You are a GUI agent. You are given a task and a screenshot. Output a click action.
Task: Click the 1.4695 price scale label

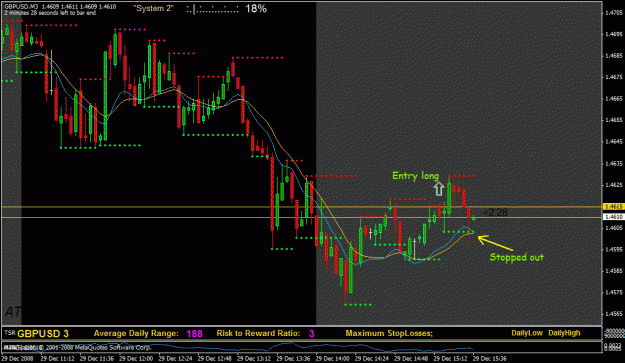pyautogui.click(x=614, y=34)
